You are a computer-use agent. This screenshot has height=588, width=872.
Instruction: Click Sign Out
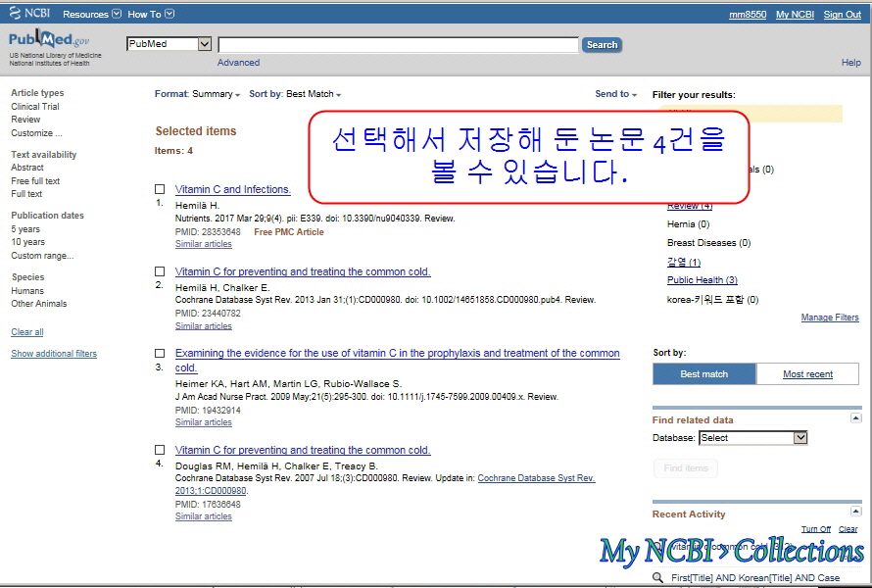click(842, 15)
